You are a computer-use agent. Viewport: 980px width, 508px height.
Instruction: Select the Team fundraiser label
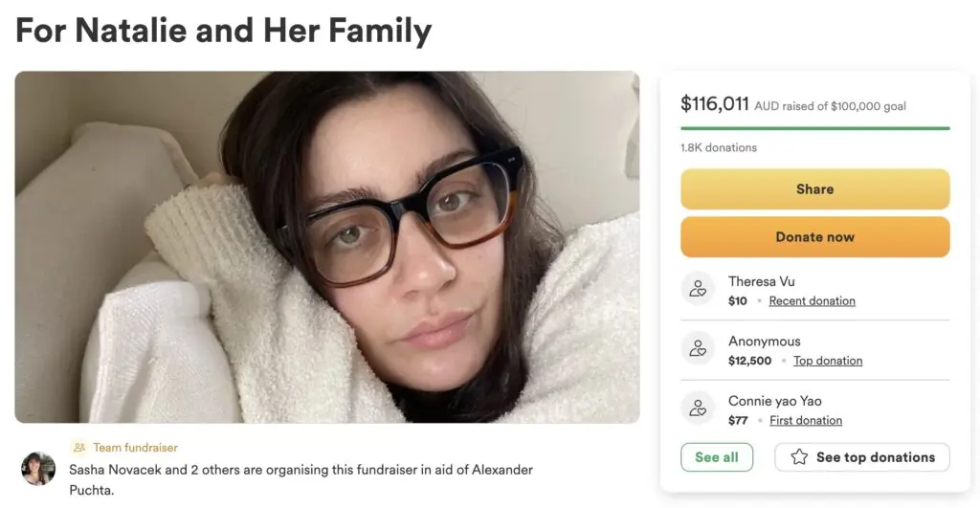(135, 447)
